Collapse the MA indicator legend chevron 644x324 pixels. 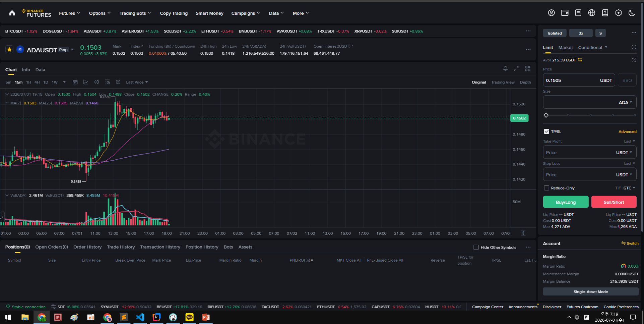[7, 103]
